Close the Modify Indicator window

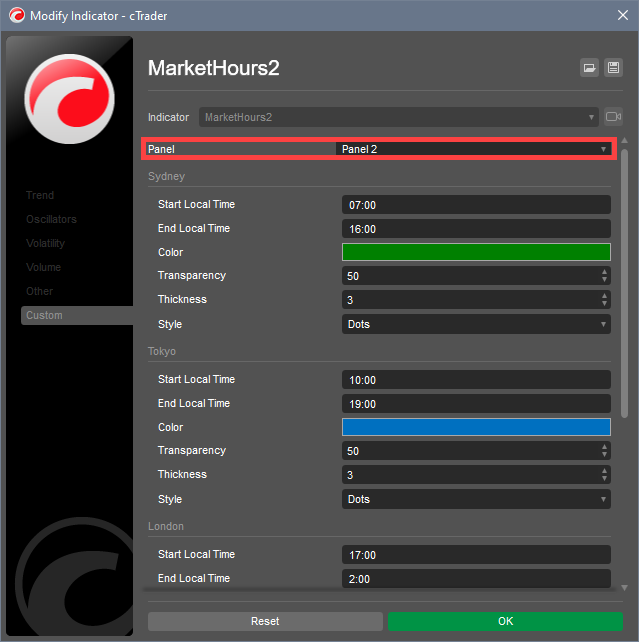click(623, 16)
